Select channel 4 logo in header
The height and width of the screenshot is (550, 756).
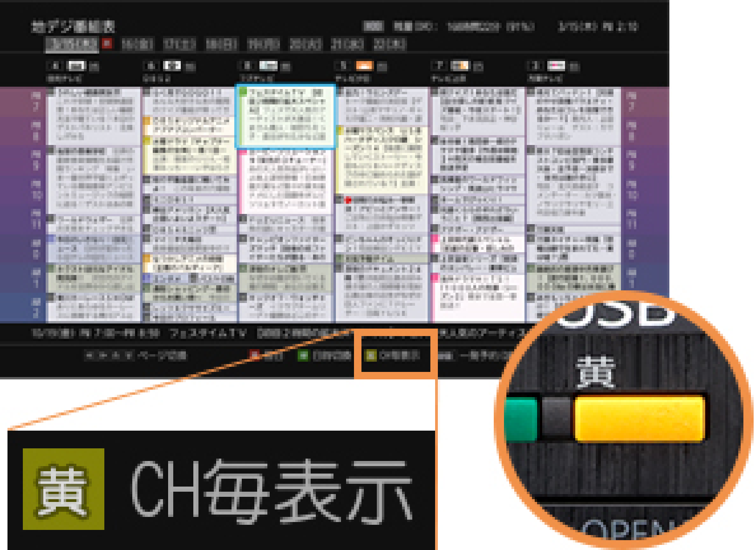pos(77,65)
